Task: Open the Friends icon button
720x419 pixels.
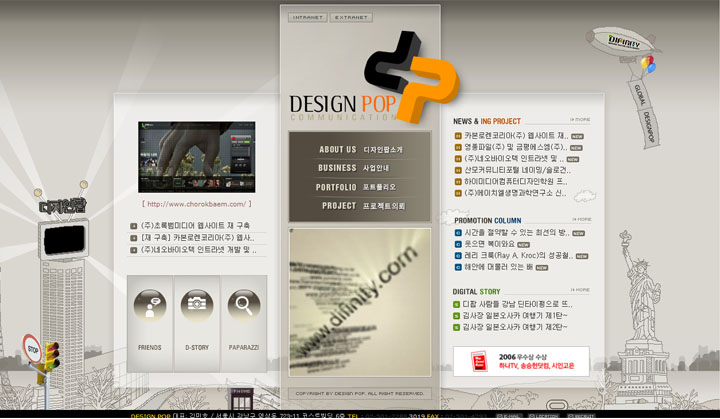Action: click(x=150, y=305)
